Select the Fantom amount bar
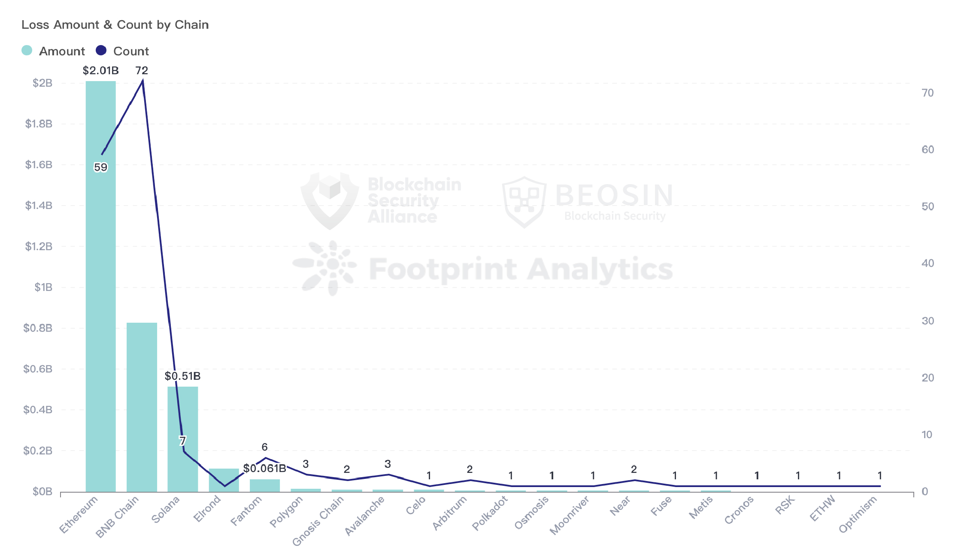 point(265,485)
